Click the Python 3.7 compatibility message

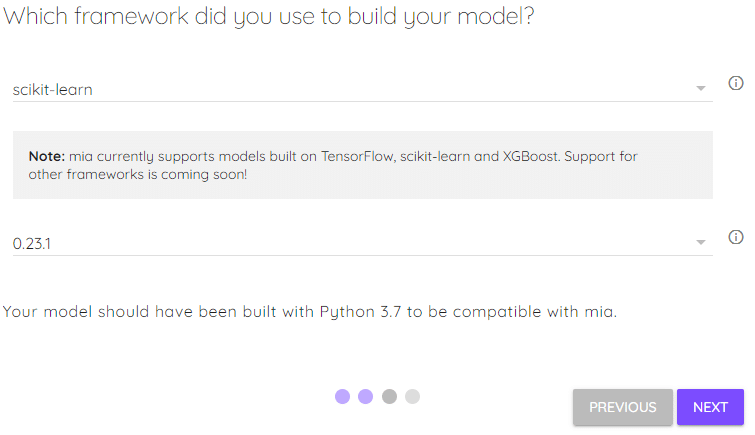(310, 312)
